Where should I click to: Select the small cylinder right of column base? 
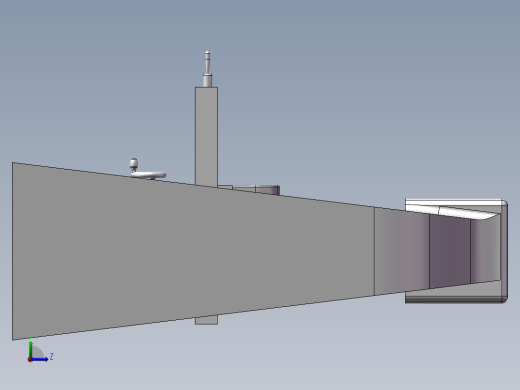coord(267,190)
